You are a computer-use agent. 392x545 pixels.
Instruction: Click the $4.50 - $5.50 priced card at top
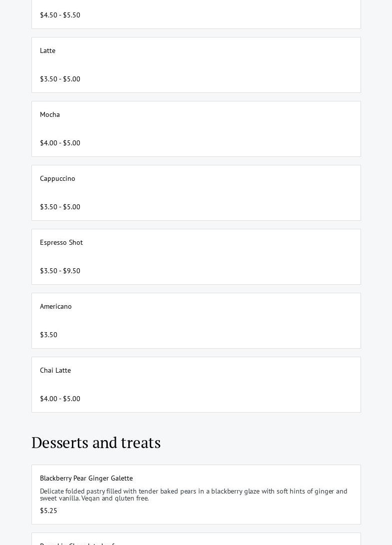pos(196,14)
